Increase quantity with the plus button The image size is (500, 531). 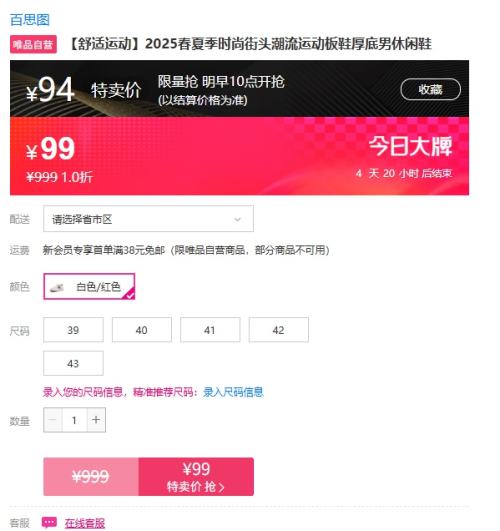point(96,420)
